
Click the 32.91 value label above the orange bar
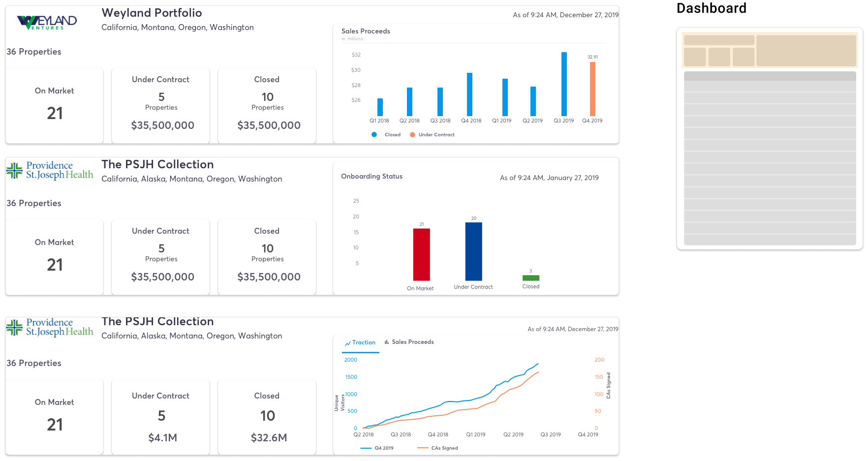point(592,57)
